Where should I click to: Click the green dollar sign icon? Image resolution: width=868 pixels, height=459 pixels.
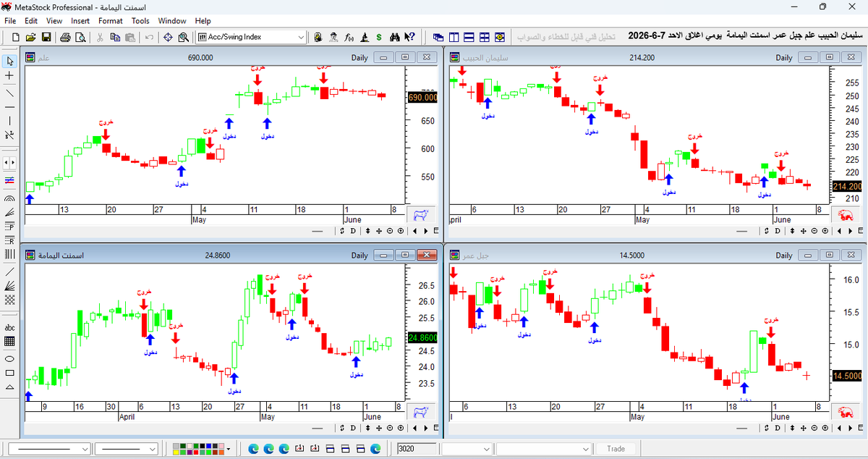click(x=379, y=37)
